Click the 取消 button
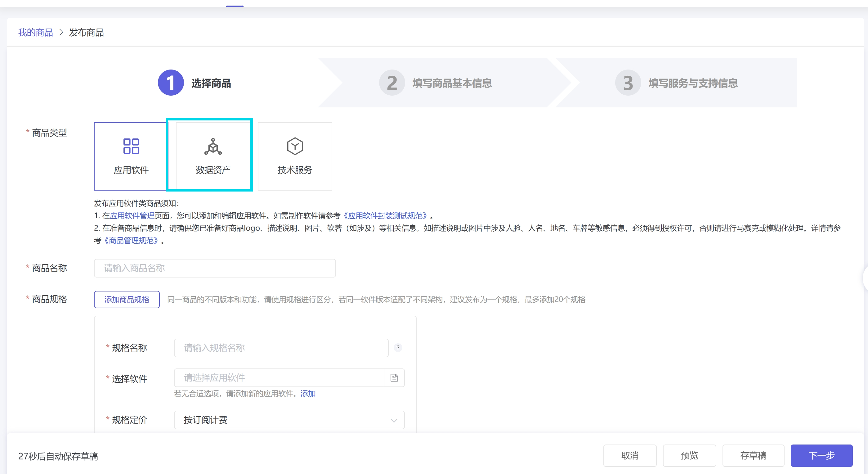This screenshot has height=474, width=868. coord(630,455)
